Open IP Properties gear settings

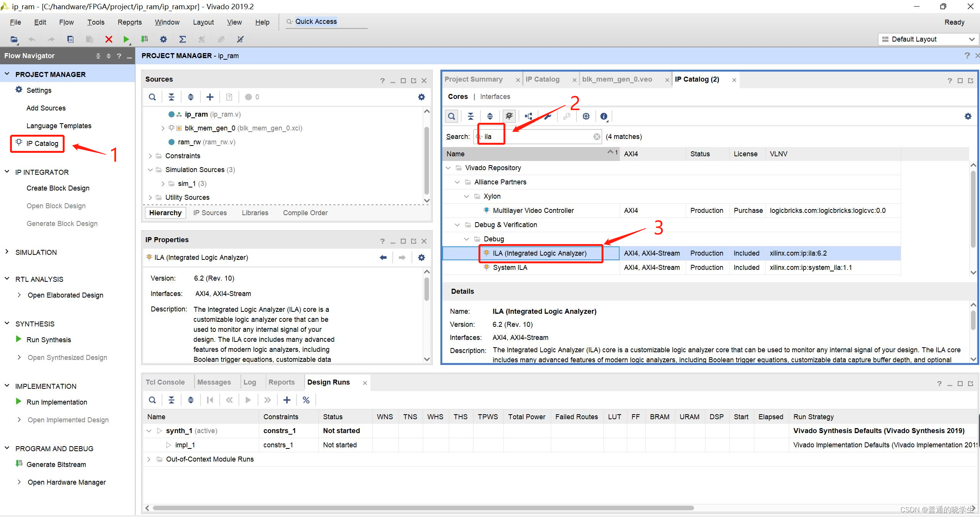click(422, 258)
